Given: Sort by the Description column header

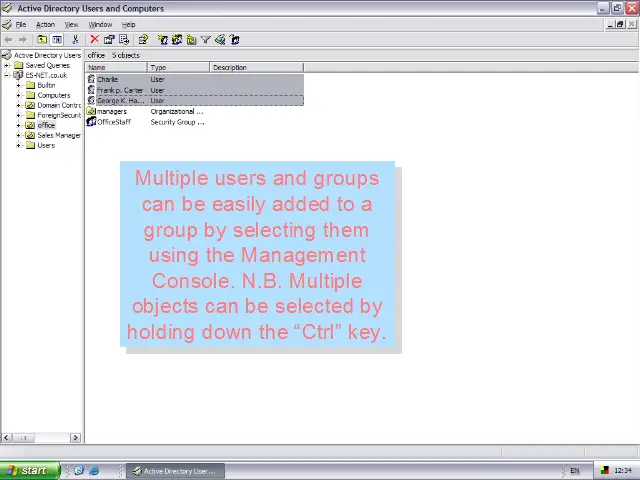Looking at the screenshot, I should tap(257, 67).
